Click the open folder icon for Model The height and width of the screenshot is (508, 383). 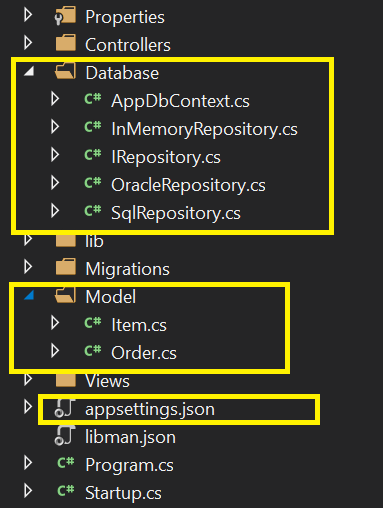(x=65, y=295)
